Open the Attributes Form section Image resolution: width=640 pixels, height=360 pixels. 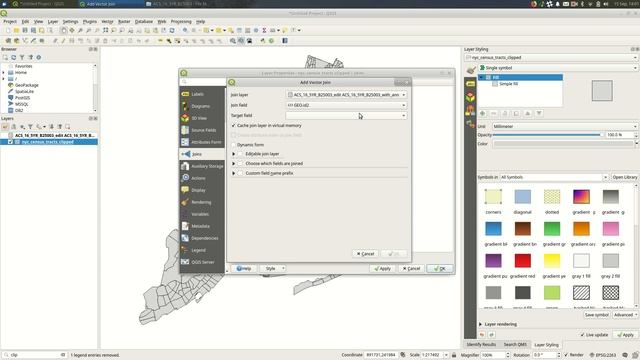202,142
